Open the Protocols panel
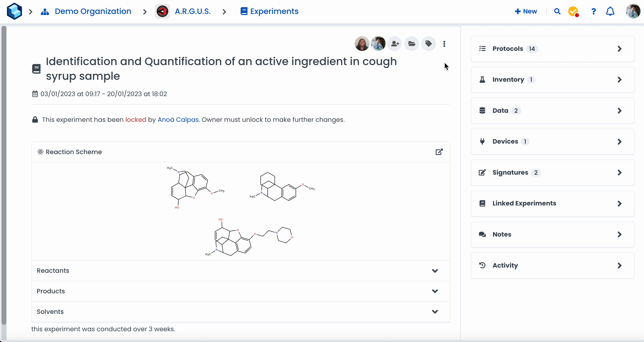This screenshot has width=644, height=342. point(552,49)
